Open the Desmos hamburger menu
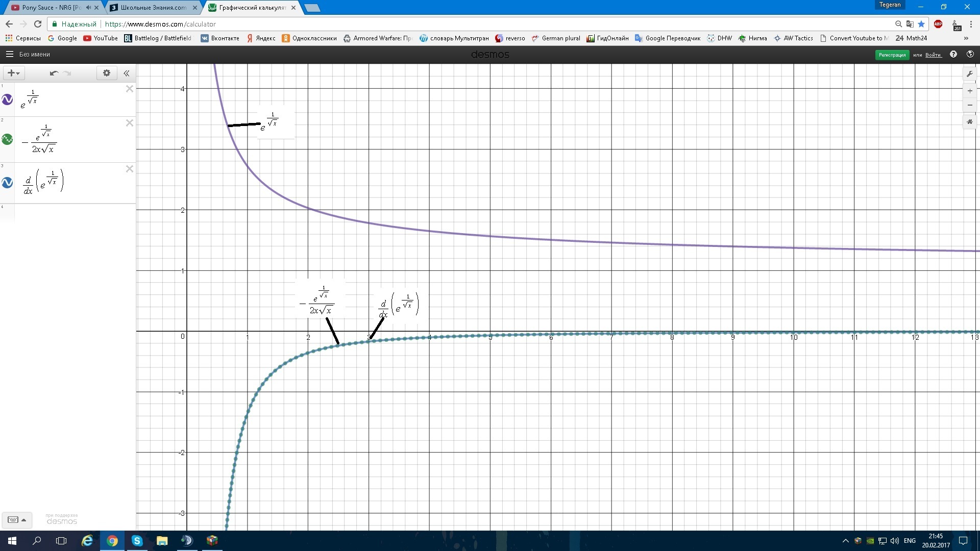 [x=9, y=54]
